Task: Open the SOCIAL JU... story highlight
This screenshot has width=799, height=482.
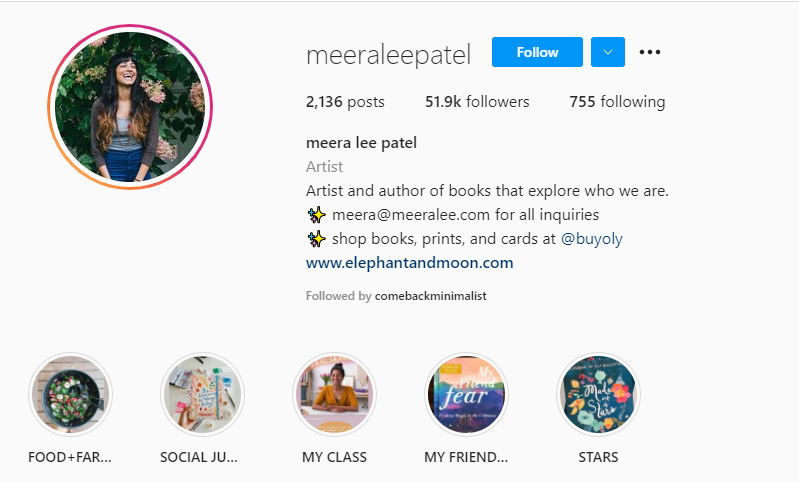Action: click(x=202, y=394)
